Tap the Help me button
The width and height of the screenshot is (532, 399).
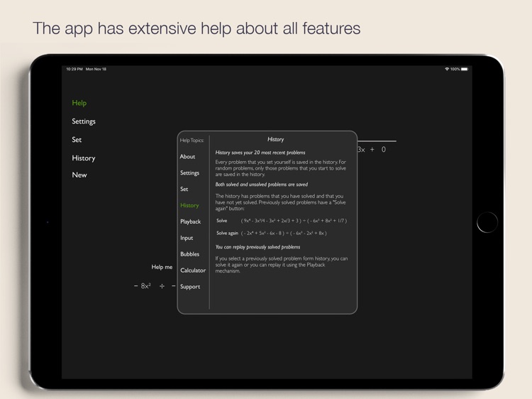[x=162, y=267]
